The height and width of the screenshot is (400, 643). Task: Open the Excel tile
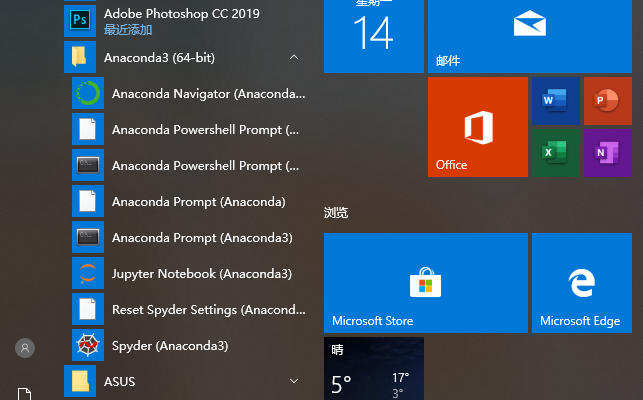(x=554, y=154)
